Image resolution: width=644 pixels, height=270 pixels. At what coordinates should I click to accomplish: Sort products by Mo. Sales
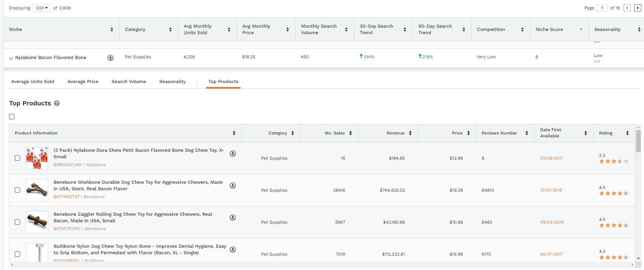[351, 133]
